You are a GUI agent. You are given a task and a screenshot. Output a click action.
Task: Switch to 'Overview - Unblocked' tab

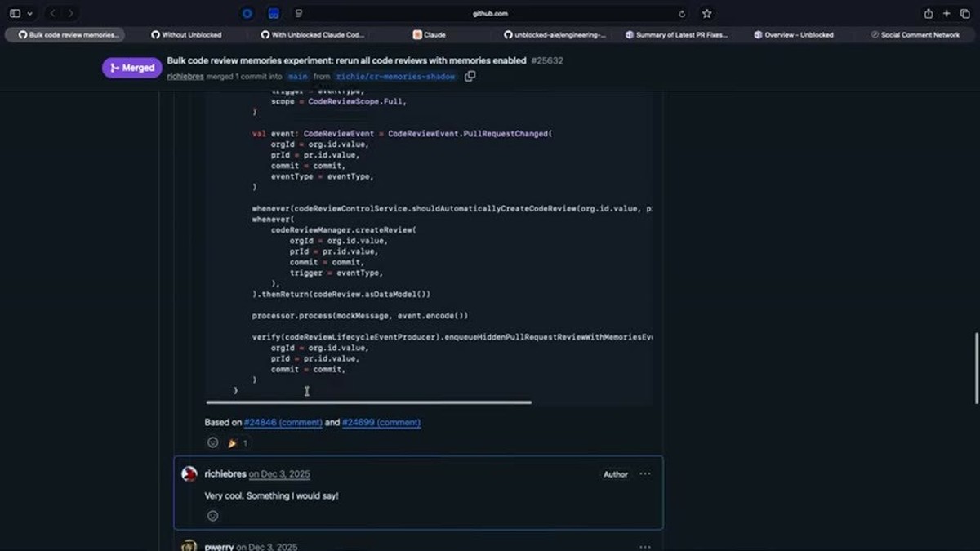[x=794, y=35]
